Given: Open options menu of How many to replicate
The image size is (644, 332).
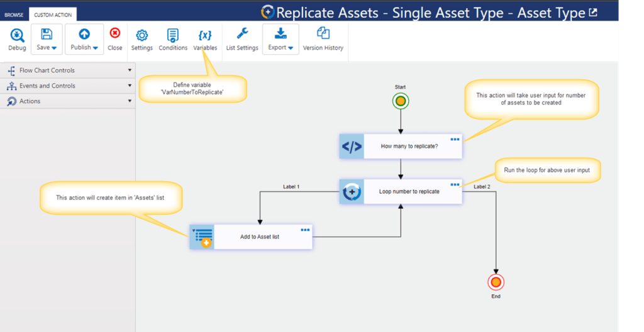Looking at the screenshot, I should pos(455,140).
